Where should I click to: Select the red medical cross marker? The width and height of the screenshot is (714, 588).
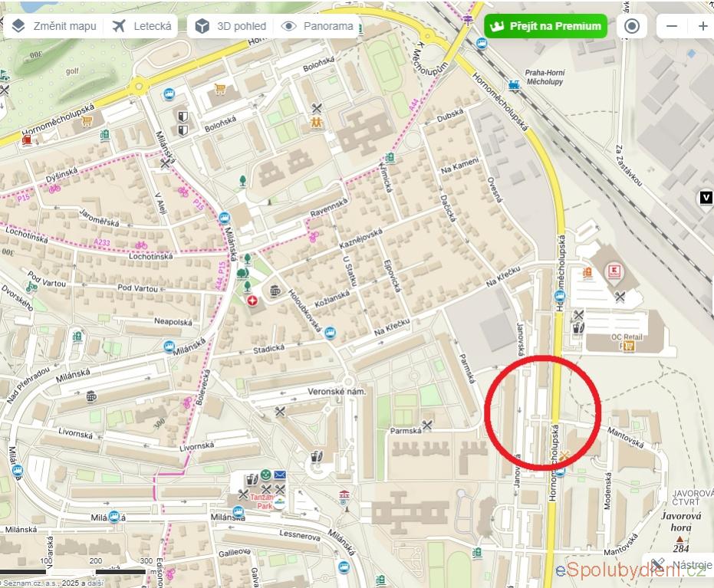click(252, 301)
